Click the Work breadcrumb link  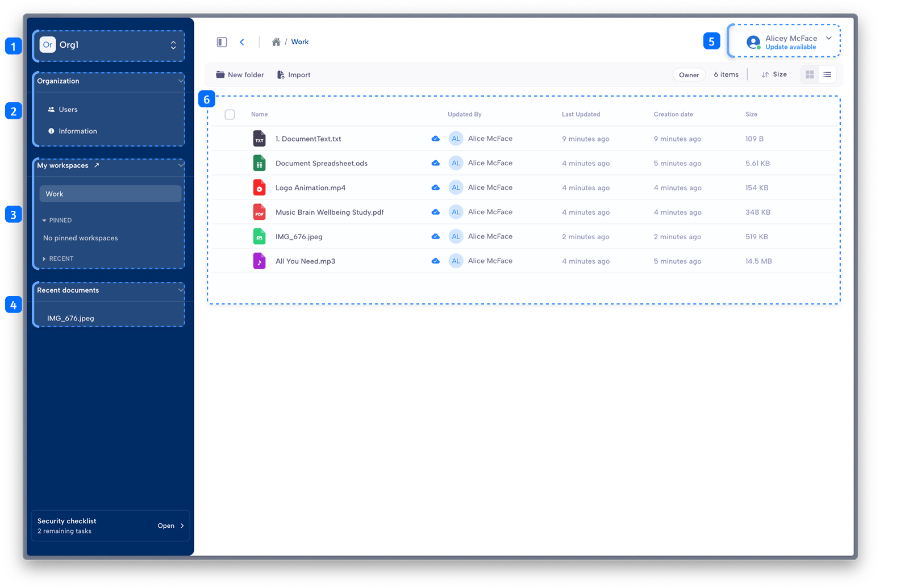point(300,42)
